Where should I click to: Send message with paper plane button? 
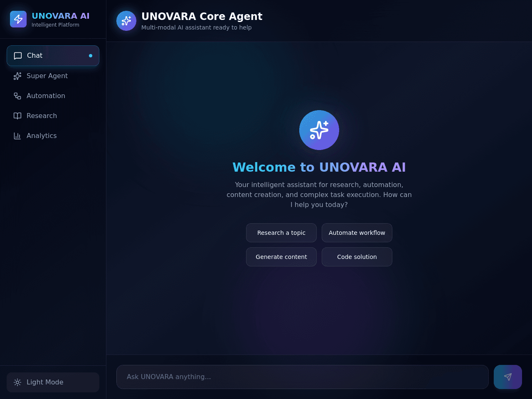point(508,377)
